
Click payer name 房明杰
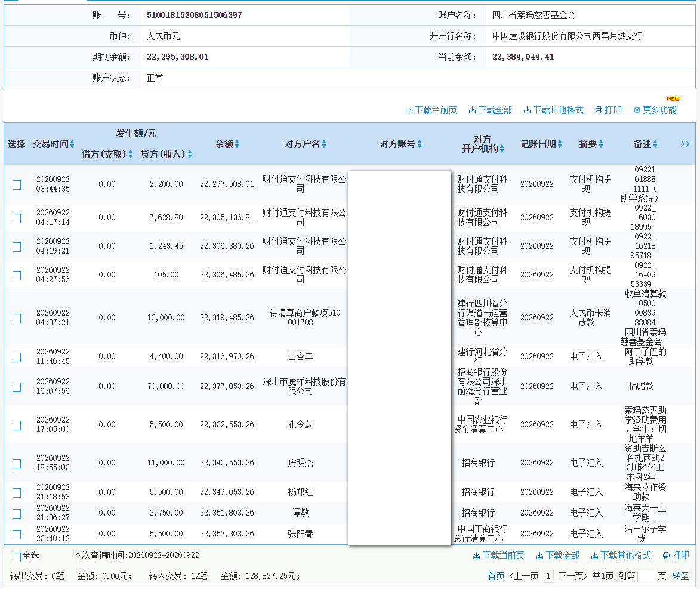point(300,462)
